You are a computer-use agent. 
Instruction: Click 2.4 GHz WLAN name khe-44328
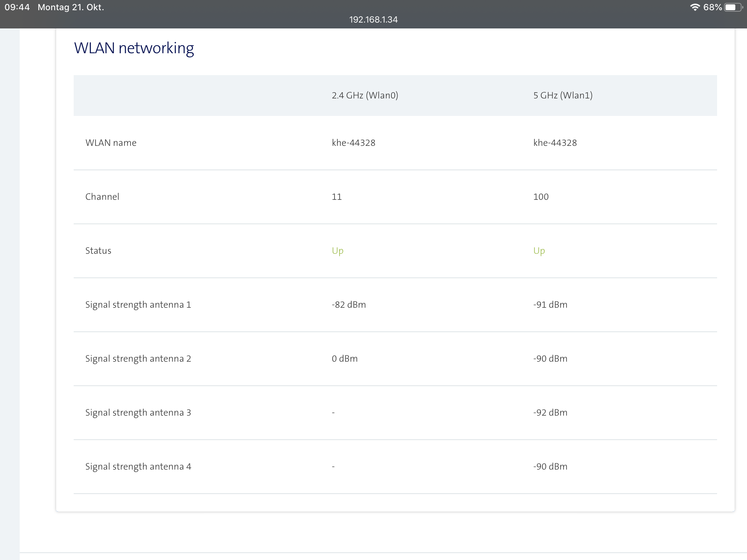click(x=353, y=143)
